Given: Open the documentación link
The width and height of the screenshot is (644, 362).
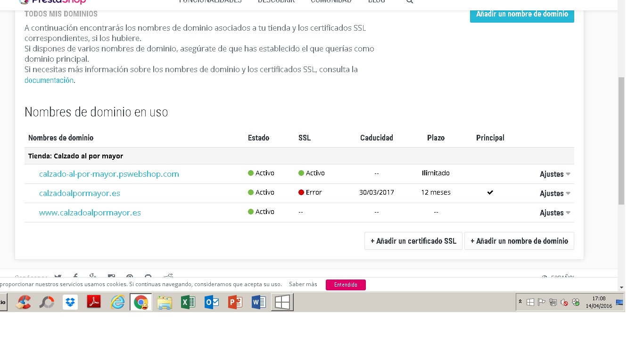Looking at the screenshot, I should coord(49,80).
